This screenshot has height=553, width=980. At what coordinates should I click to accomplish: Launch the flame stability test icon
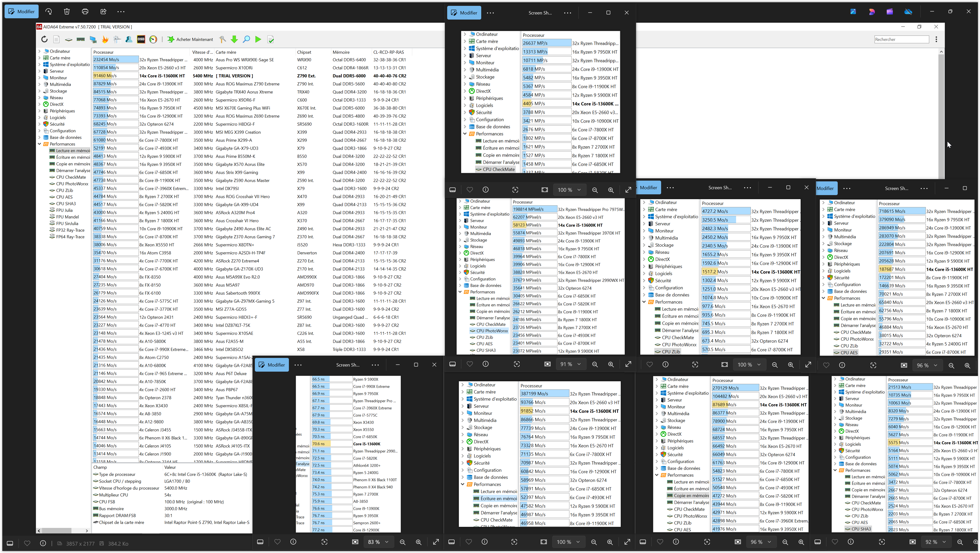(105, 39)
